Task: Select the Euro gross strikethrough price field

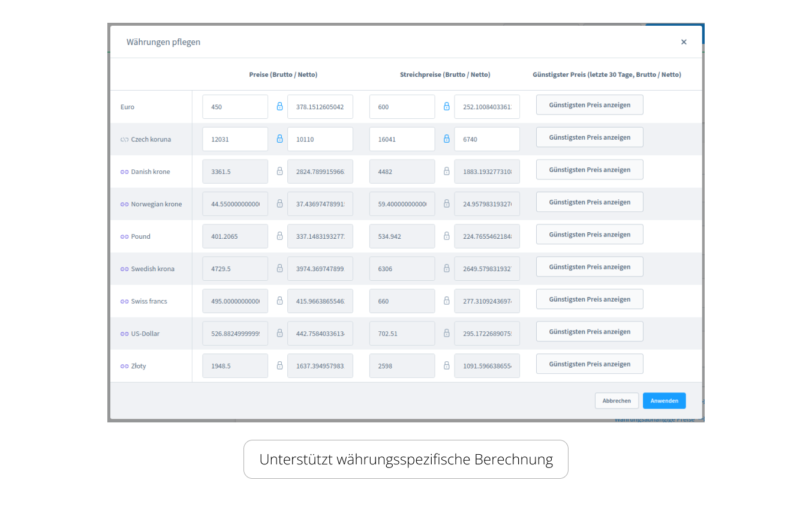Action: point(402,107)
